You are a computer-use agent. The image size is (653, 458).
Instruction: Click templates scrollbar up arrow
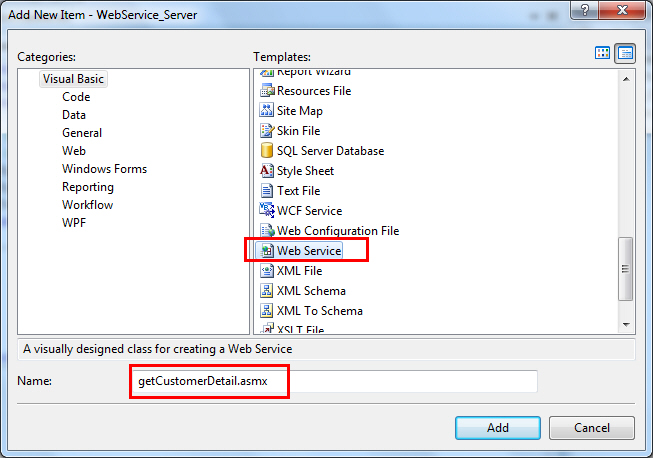point(626,79)
